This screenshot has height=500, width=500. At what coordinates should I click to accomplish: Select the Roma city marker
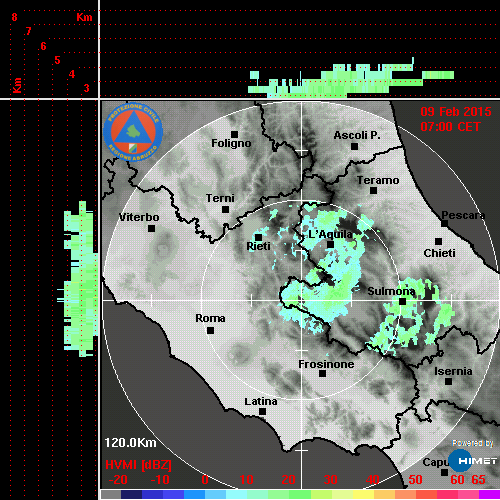(x=210, y=330)
